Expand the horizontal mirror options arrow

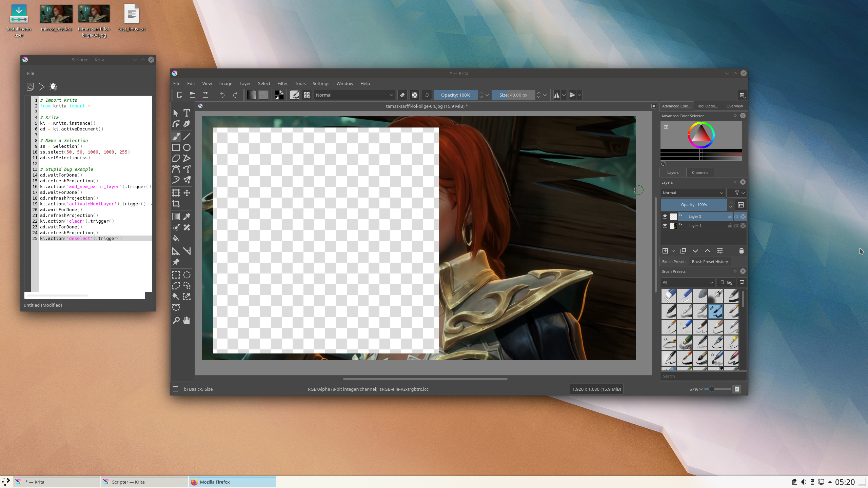click(564, 95)
